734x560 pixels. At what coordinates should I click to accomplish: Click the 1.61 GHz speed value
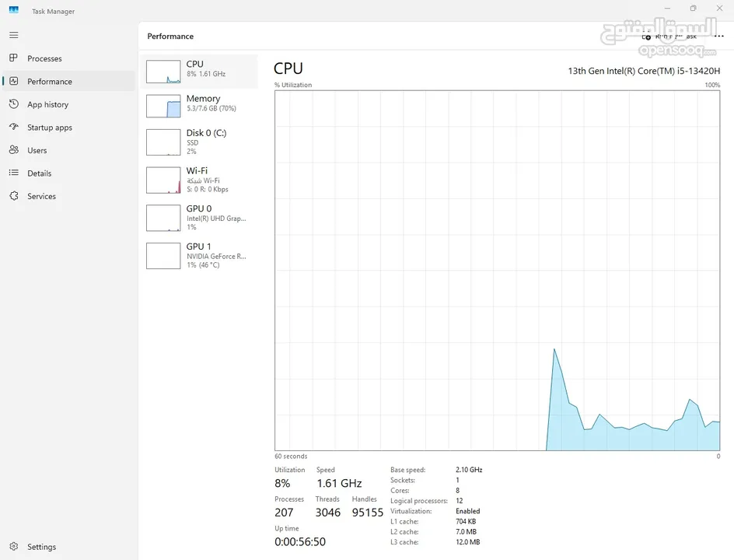click(339, 483)
